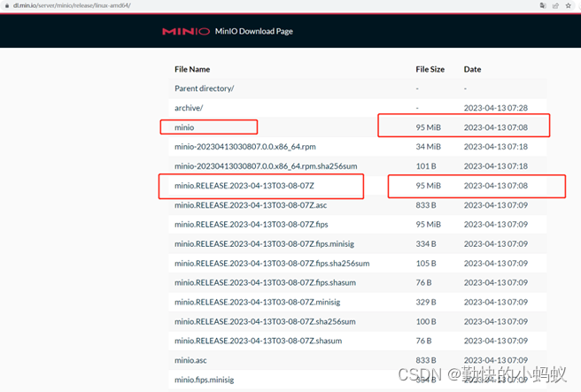Open the archive/ folder link
The image size is (581, 392).
click(x=189, y=108)
